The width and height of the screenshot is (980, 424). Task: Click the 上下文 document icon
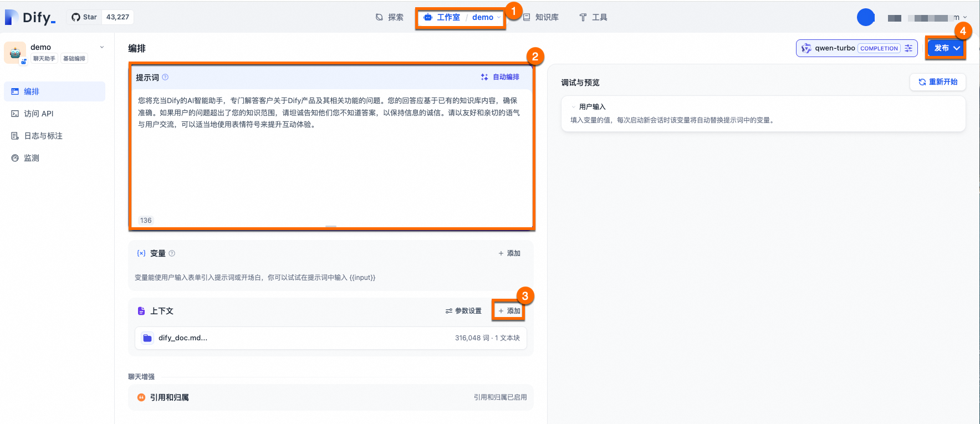point(141,311)
